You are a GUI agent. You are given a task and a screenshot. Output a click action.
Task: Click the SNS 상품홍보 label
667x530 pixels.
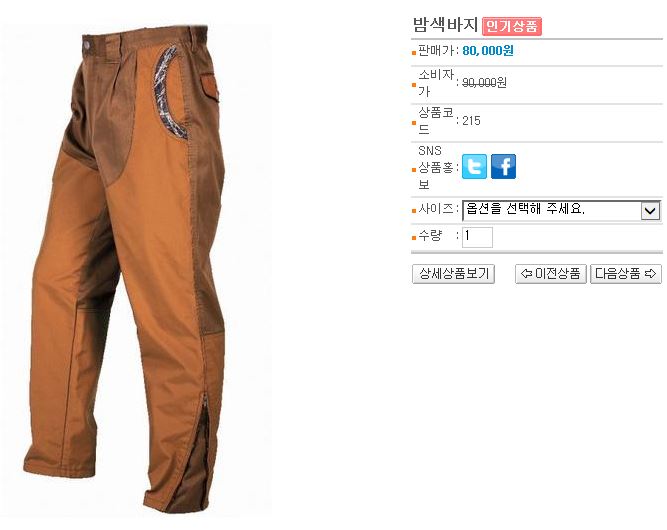point(436,168)
